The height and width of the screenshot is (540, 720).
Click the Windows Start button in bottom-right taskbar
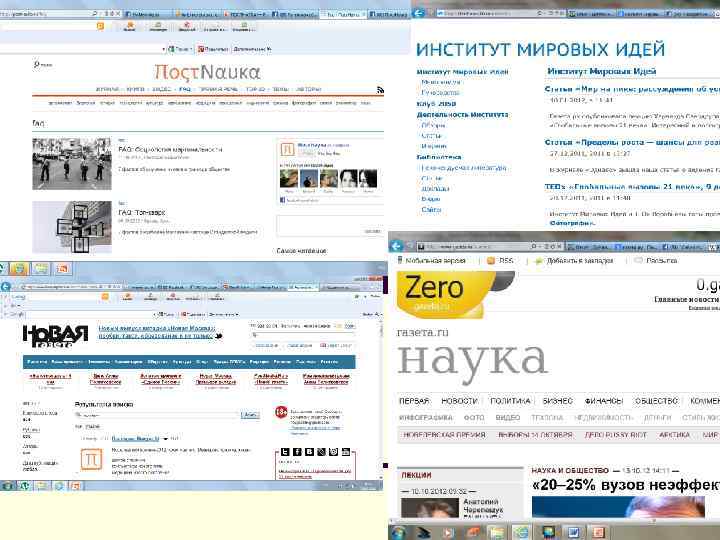point(399,532)
